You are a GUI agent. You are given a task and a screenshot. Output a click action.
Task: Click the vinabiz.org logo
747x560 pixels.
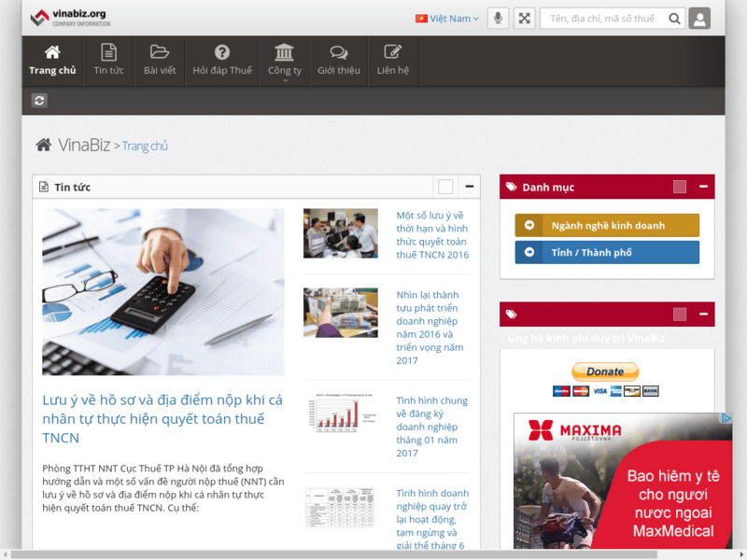[x=68, y=18]
